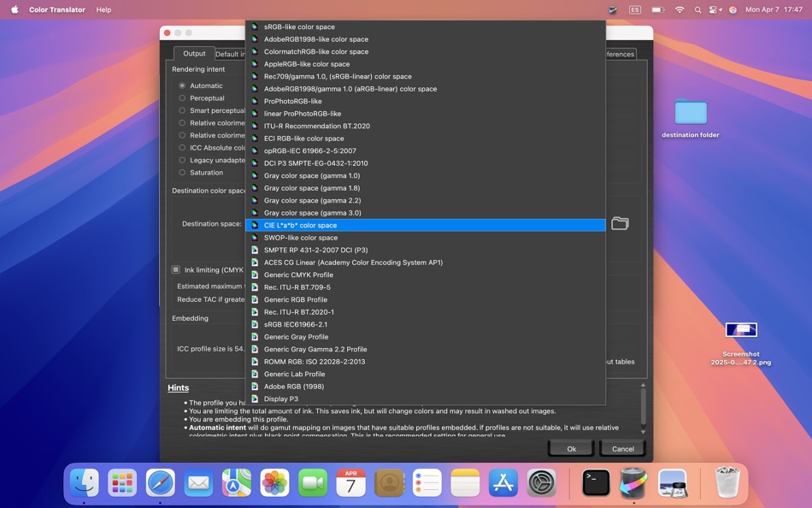
Task: Open the Mail app in dock
Action: (x=198, y=483)
